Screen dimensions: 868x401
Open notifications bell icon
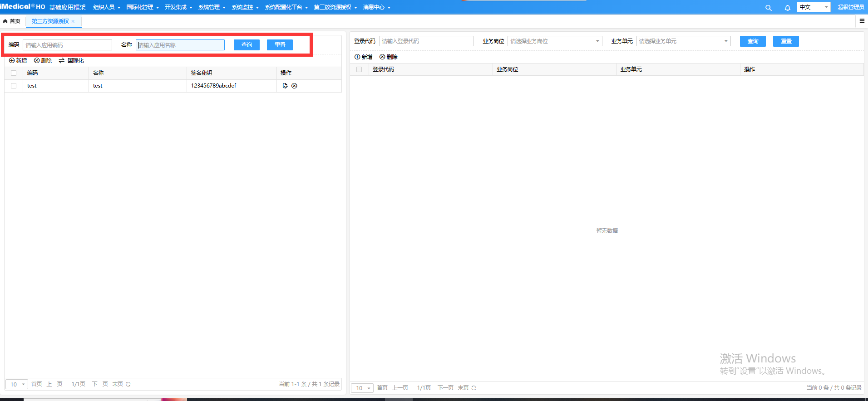click(x=787, y=8)
